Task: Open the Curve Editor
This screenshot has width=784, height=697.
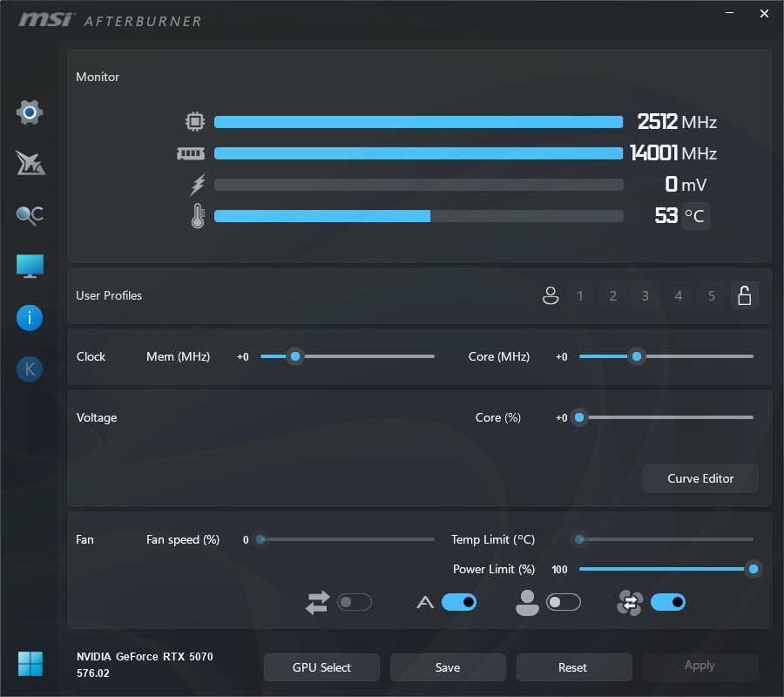Action: (700, 478)
